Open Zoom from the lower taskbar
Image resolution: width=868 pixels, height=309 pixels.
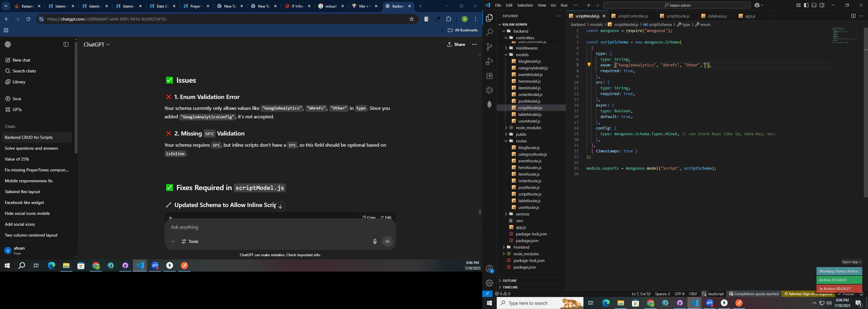tap(709, 303)
